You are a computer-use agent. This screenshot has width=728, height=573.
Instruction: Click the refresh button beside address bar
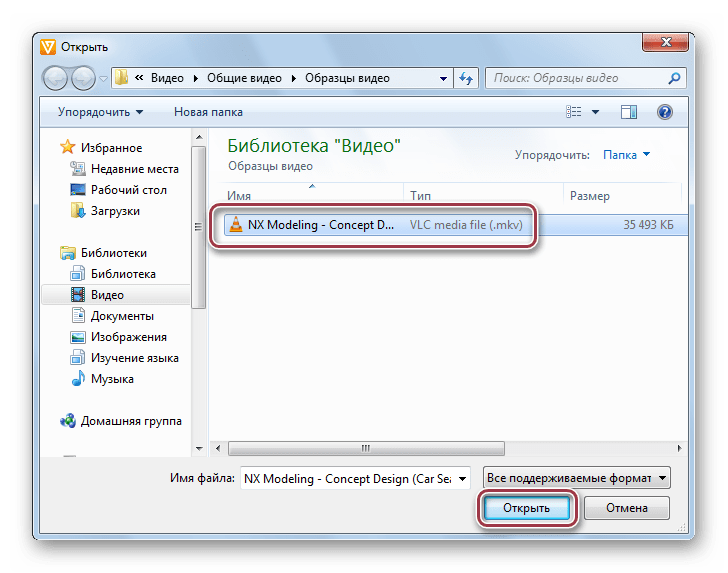(x=466, y=78)
